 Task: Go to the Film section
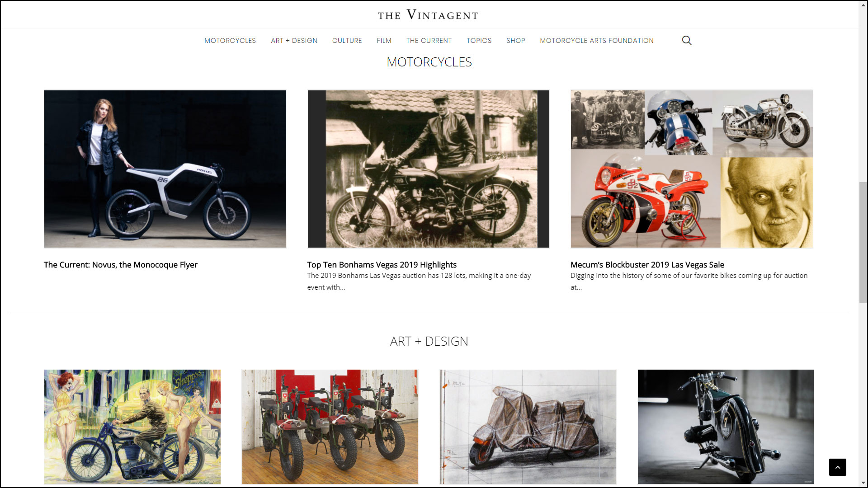click(x=384, y=41)
